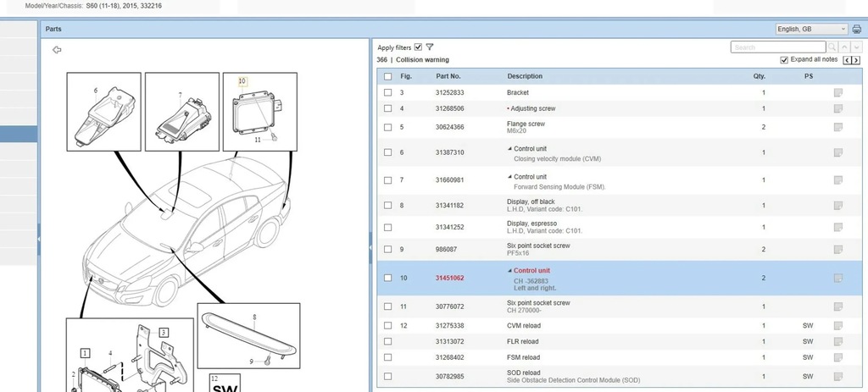Open note icon for part 31660981

(x=838, y=179)
